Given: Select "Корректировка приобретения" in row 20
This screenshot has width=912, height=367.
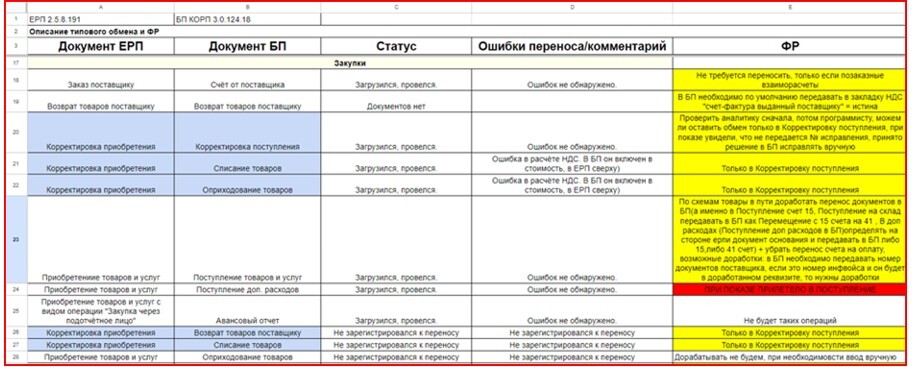Looking at the screenshot, I should 101,133.
